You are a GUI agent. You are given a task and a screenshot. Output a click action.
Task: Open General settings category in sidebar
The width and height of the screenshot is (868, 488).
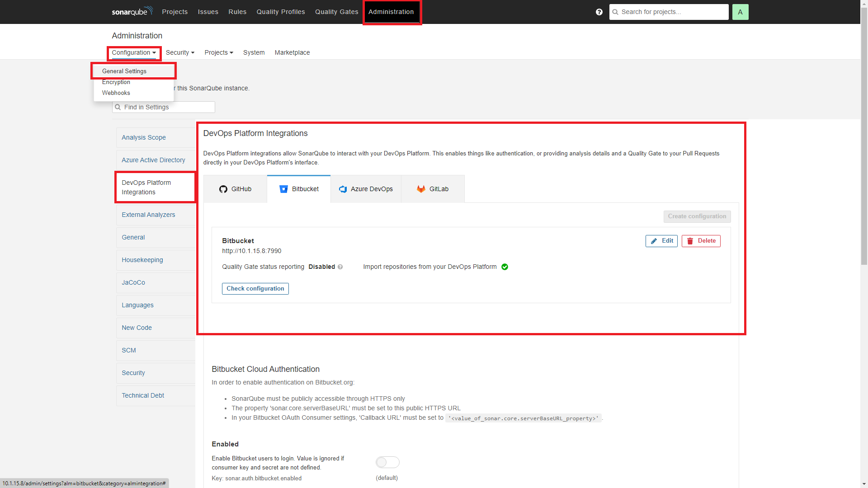pos(156,238)
